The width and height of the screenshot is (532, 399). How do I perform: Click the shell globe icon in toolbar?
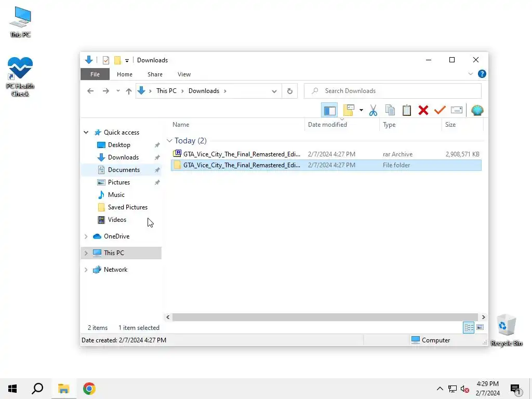point(477,110)
